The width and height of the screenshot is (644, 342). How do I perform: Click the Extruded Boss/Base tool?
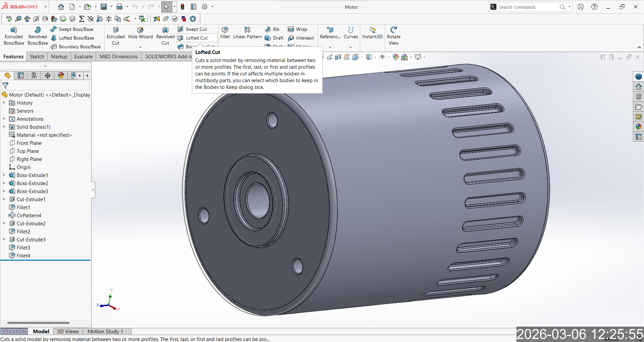pos(14,36)
